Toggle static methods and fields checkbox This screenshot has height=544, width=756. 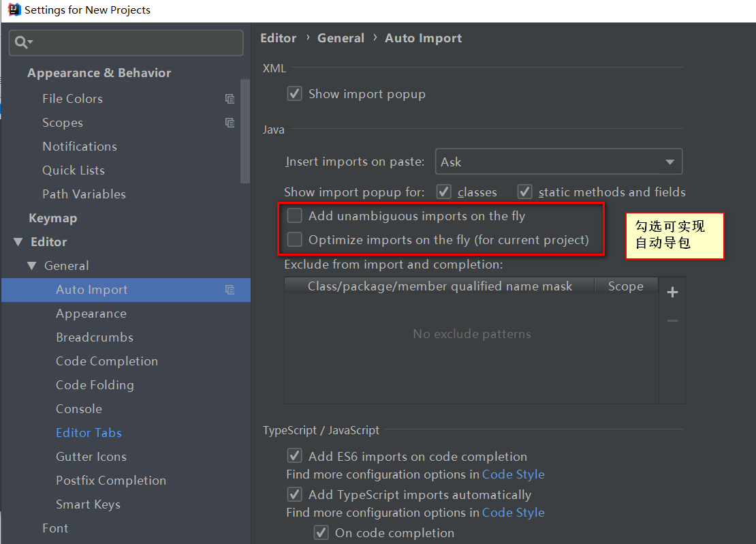(x=524, y=192)
